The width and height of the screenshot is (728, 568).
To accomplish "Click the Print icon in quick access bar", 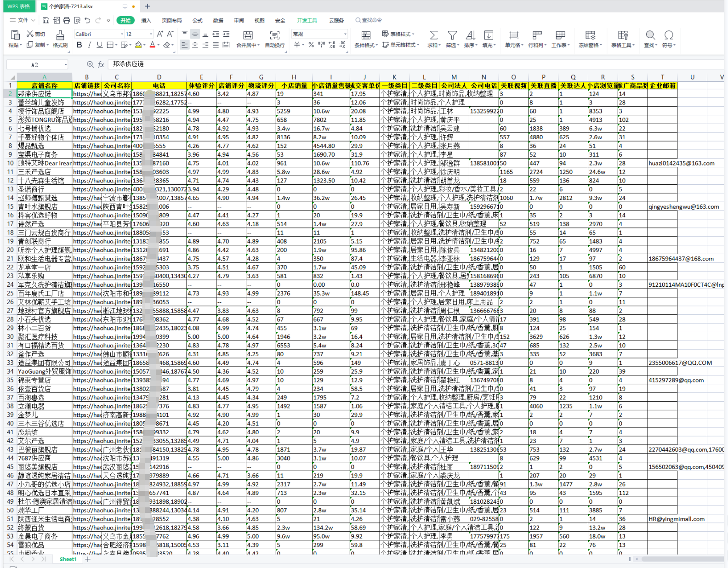I will coord(67,20).
